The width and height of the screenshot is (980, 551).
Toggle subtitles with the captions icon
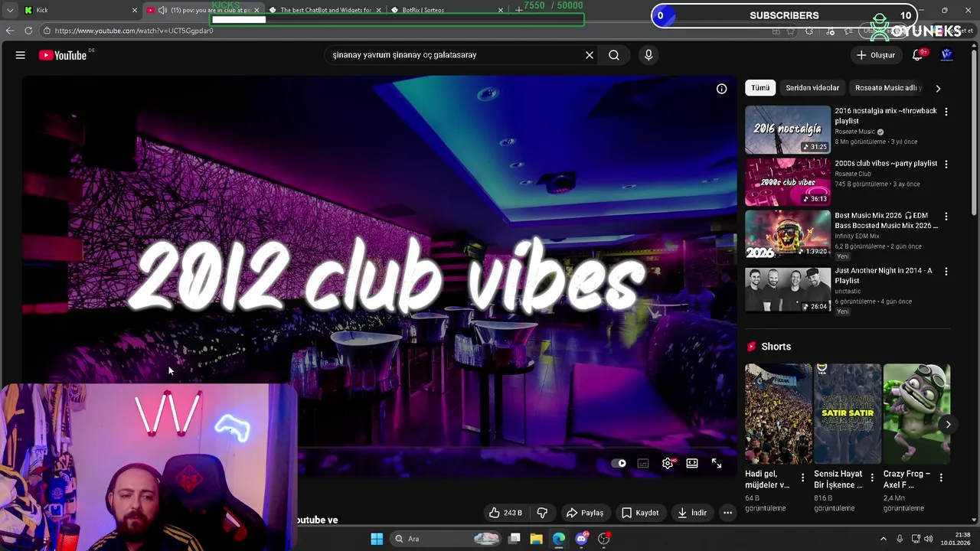click(x=643, y=463)
